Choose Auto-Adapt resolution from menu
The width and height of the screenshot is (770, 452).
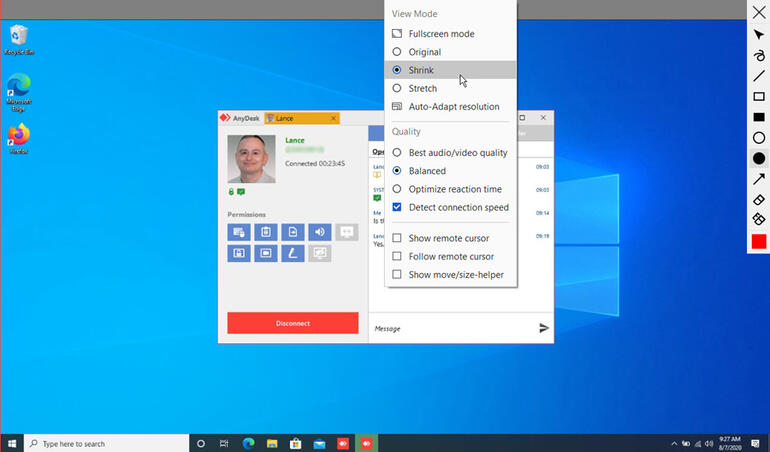click(x=452, y=107)
